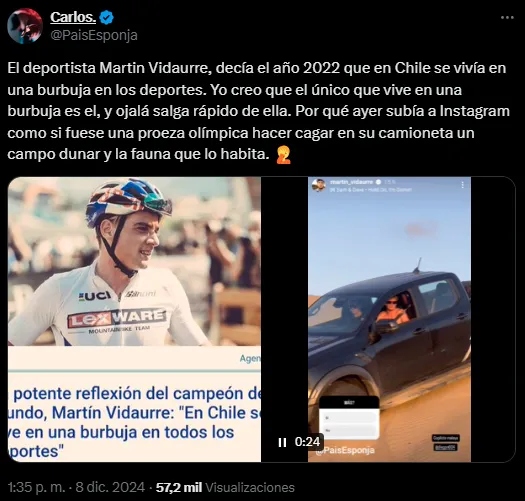Click the tweet body text
The image size is (525, 501).
258,111
